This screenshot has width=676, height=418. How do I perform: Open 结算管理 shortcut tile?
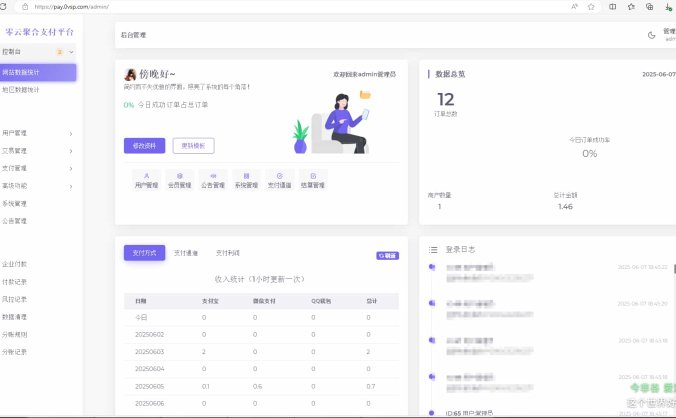coord(313,180)
